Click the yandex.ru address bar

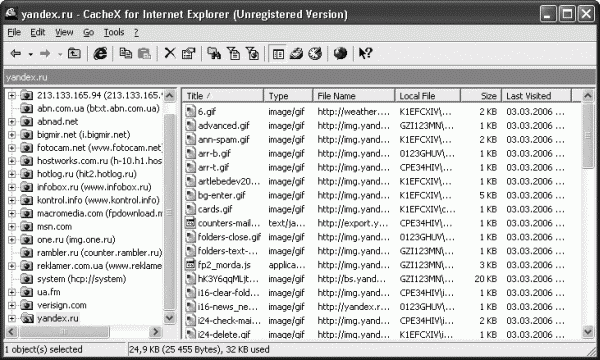[300, 77]
